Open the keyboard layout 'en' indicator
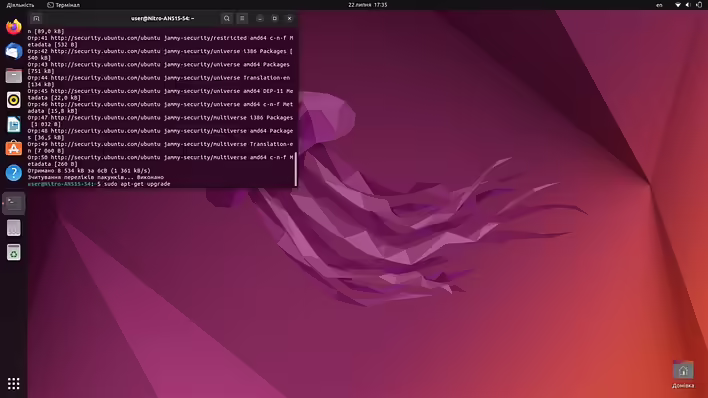The height and width of the screenshot is (398, 708). click(x=659, y=5)
